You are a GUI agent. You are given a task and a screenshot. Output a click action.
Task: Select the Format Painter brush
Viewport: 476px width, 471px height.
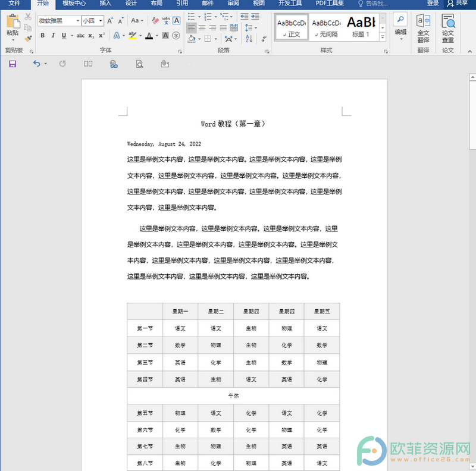[x=28, y=39]
